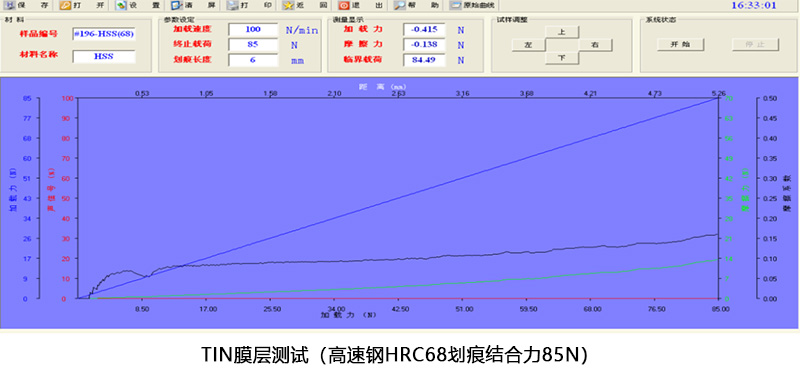Click the 打开 (Open) toolbar button
The height and width of the screenshot is (380, 800).
(83, 6)
